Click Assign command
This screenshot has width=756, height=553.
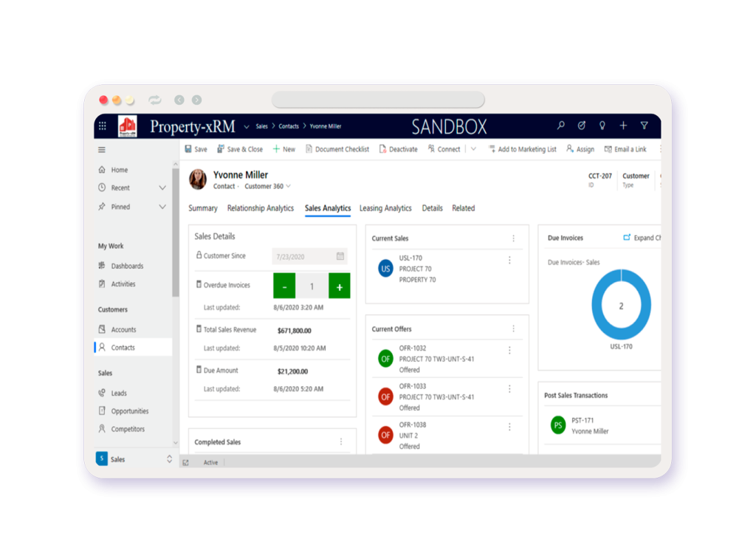(580, 149)
